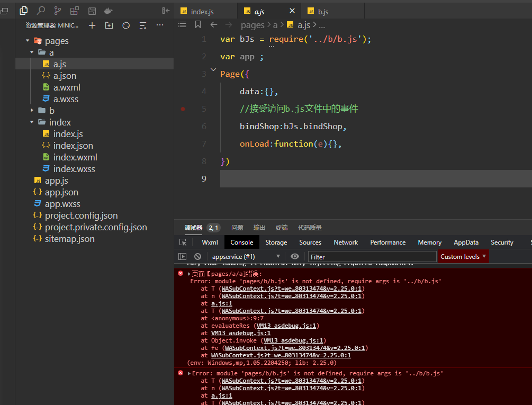Close the a.js editor tab
532x405 pixels.
point(292,11)
